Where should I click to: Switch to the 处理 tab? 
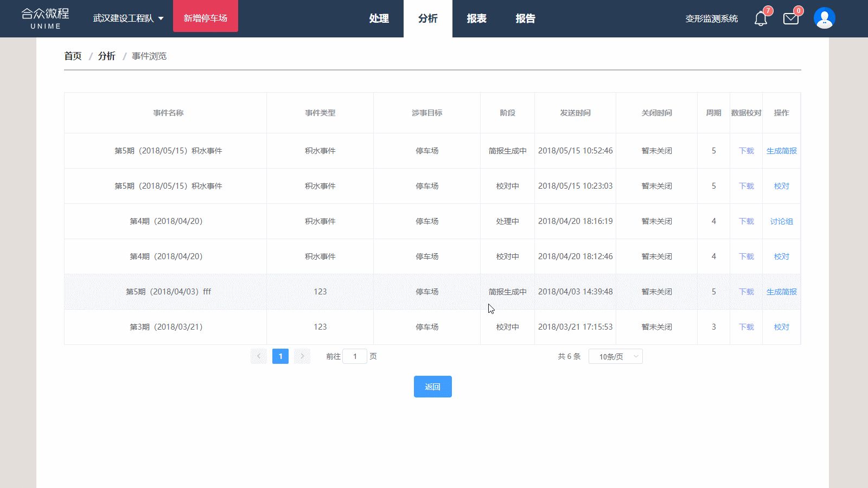click(x=379, y=18)
